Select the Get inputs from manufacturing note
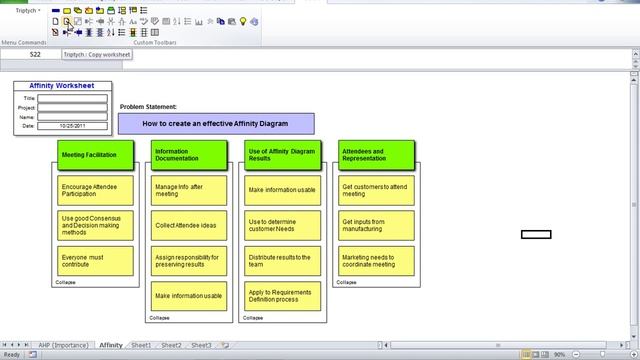Viewport: 640px width, 360px height. [x=376, y=225]
